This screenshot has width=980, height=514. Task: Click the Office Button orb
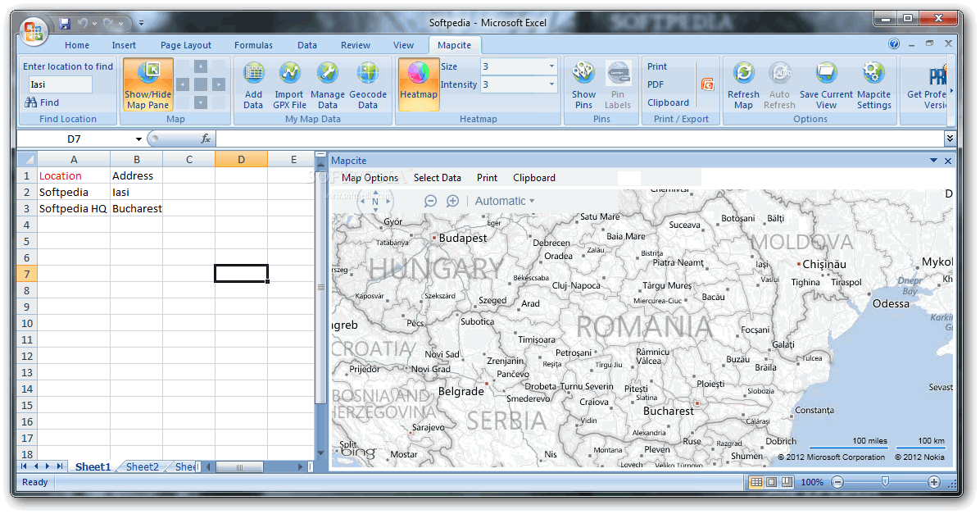(x=33, y=31)
